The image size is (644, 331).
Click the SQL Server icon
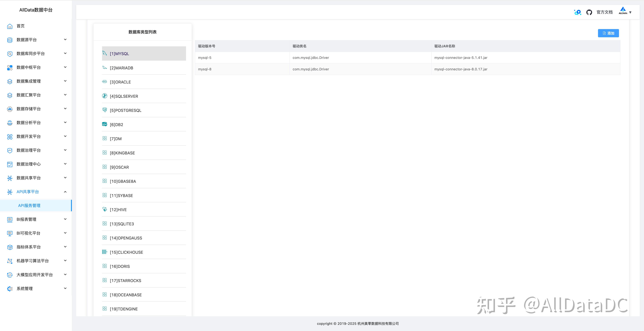[x=105, y=96]
